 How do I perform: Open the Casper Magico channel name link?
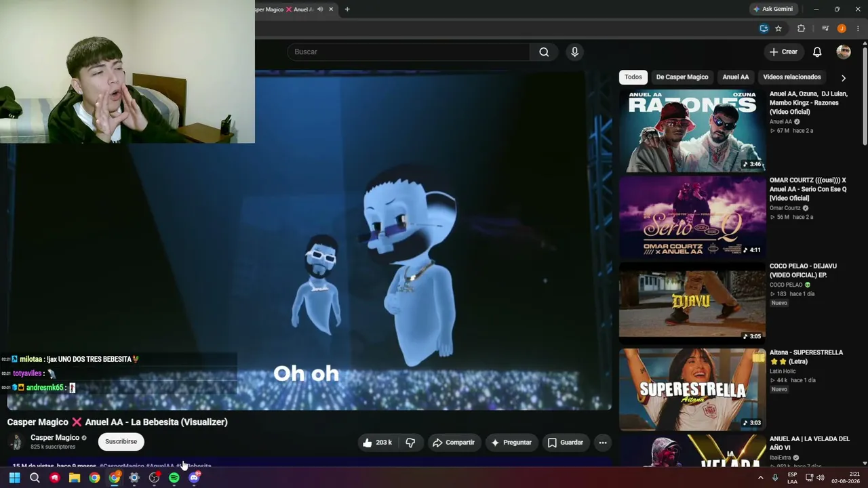click(x=55, y=438)
